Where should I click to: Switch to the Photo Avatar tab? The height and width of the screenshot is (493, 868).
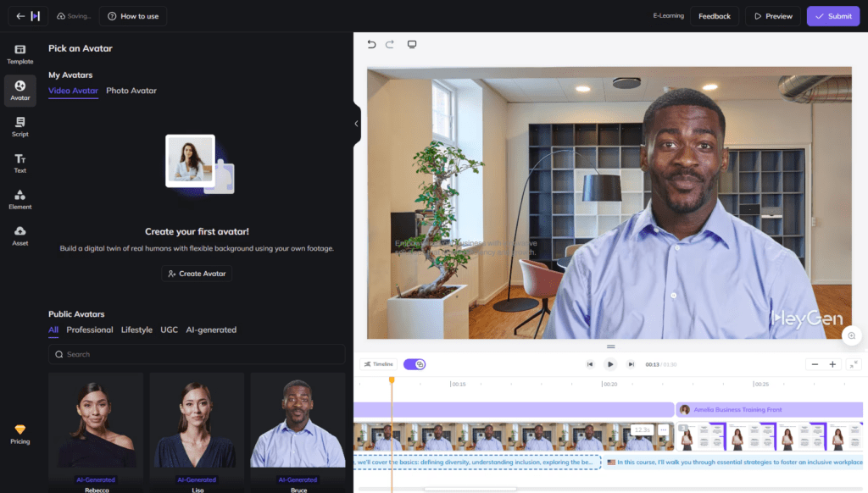(x=131, y=91)
